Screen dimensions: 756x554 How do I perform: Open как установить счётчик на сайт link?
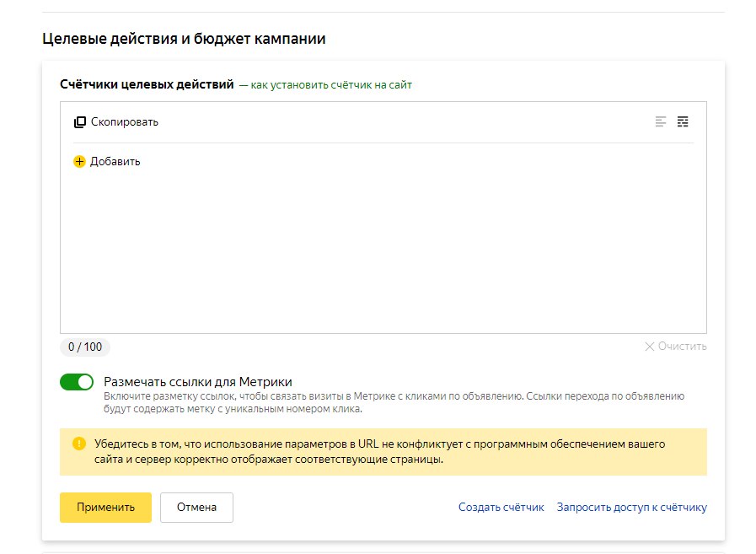coord(331,85)
